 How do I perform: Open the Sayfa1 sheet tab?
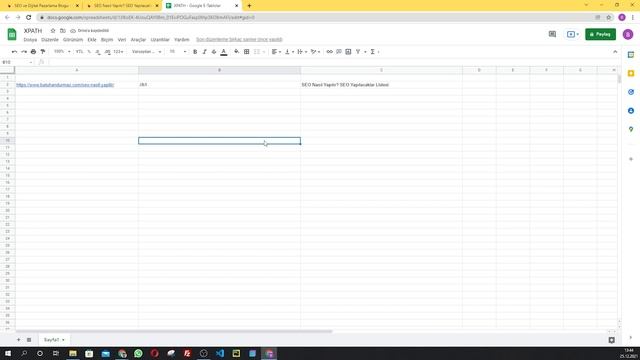[54, 340]
